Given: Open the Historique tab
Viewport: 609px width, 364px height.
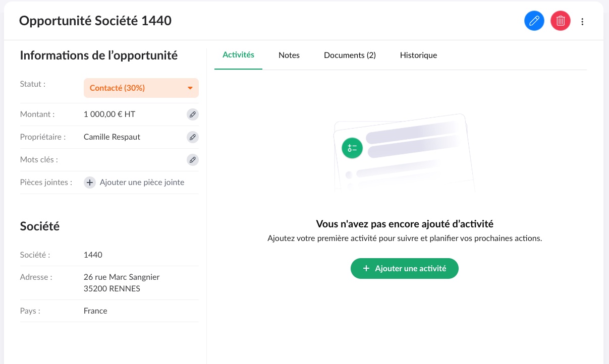Looking at the screenshot, I should 418,55.
